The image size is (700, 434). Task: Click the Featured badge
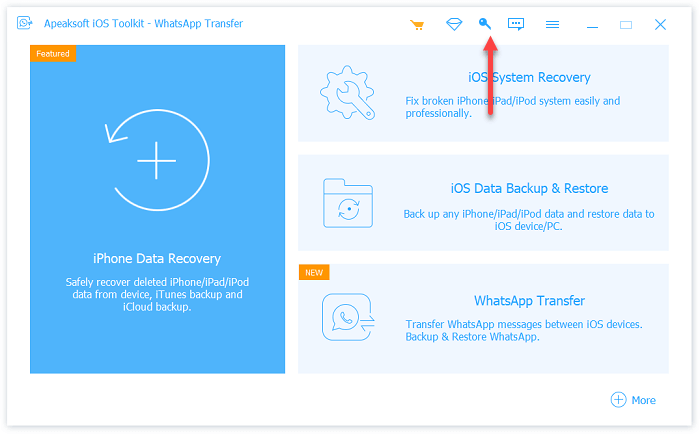[x=53, y=54]
